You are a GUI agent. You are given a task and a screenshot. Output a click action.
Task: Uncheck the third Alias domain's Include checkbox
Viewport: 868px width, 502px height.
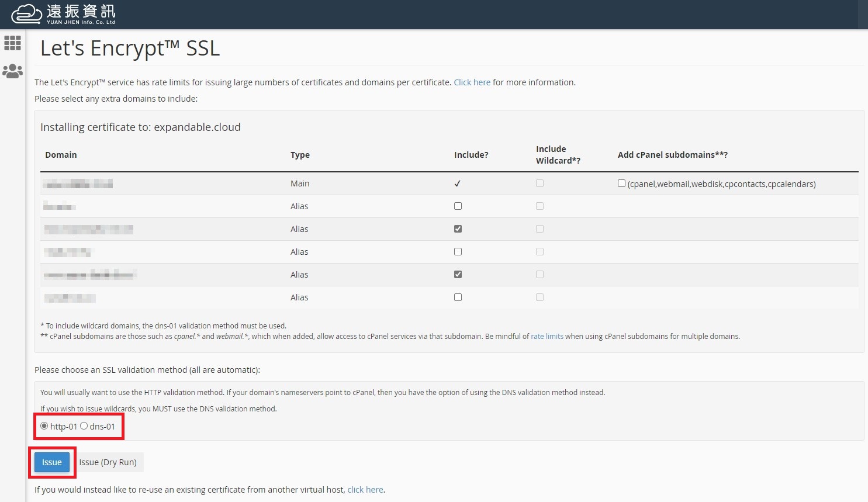coord(458,251)
